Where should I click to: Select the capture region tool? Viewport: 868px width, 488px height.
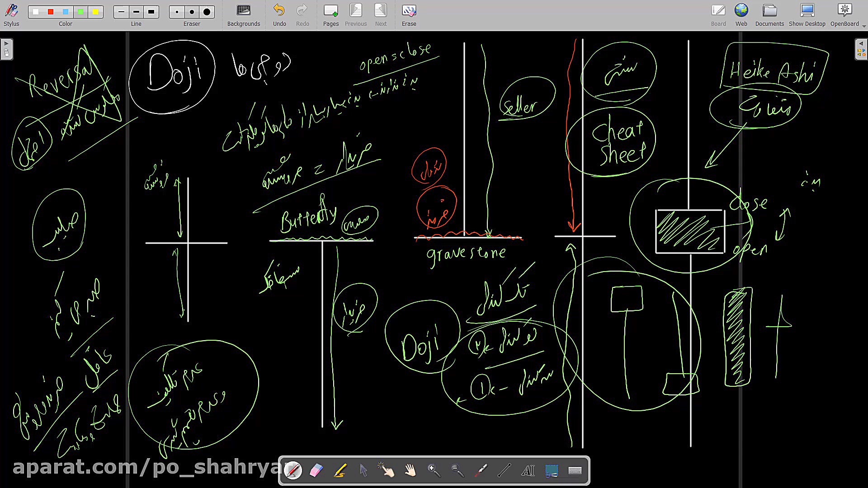552,471
